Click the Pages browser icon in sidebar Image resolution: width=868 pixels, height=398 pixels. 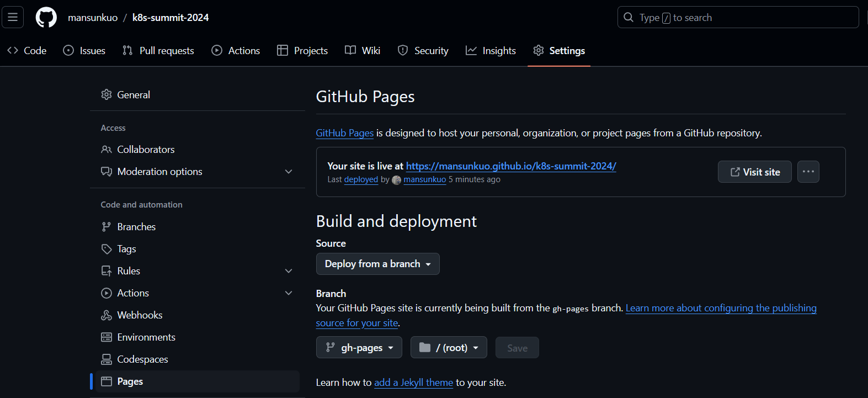pos(106,381)
